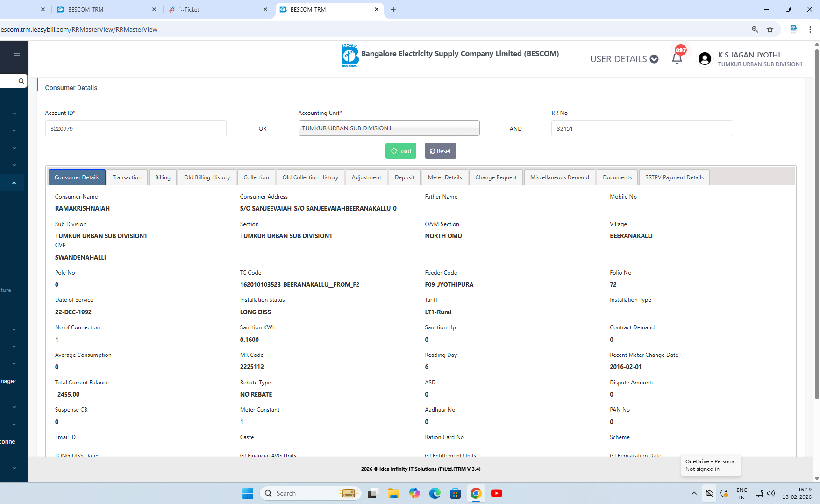The width and height of the screenshot is (820, 504).
Task: Click Recent Meter Change Date 2016-02-01
Action: point(626,367)
